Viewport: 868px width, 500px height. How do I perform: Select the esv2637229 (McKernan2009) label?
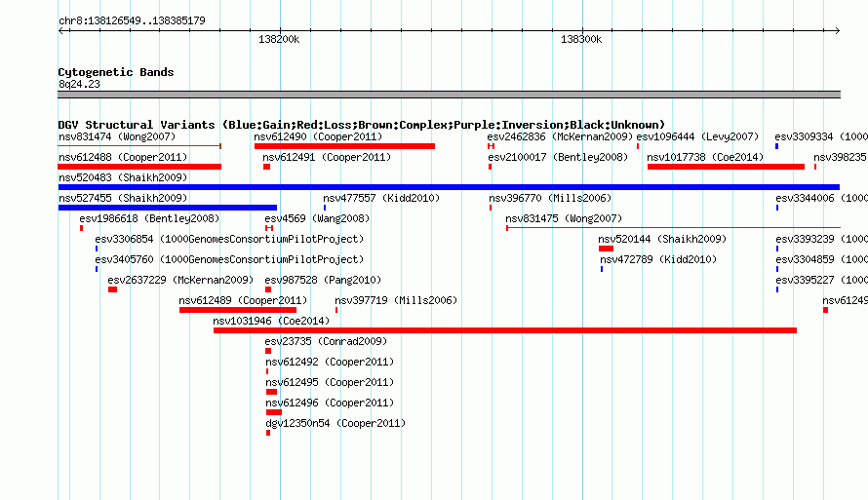pyautogui.click(x=180, y=280)
